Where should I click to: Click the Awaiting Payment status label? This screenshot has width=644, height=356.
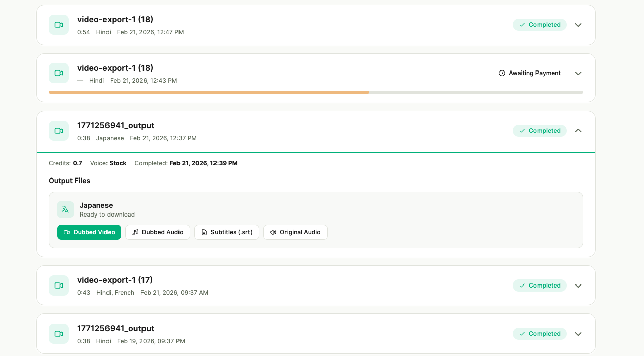coord(534,73)
